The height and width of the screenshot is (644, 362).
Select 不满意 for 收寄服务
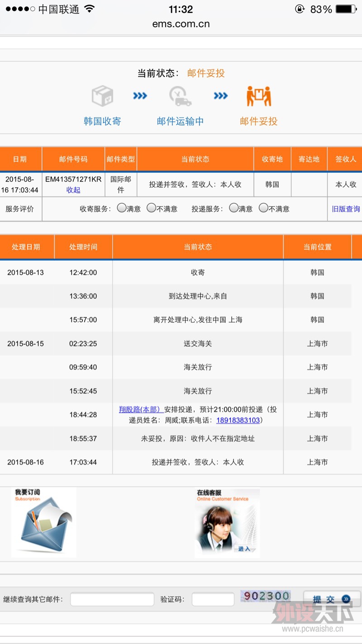coord(151,208)
